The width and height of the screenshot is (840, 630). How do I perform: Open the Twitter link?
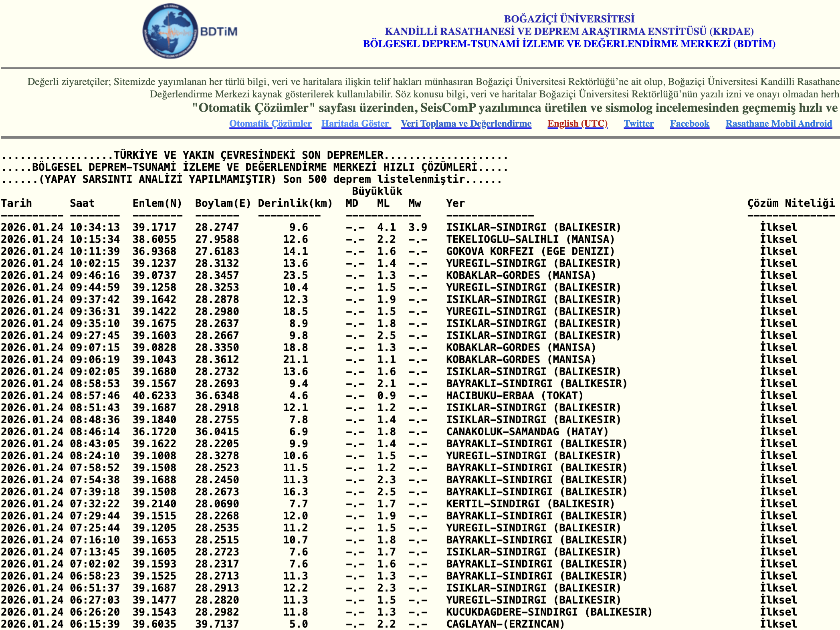[x=638, y=124]
